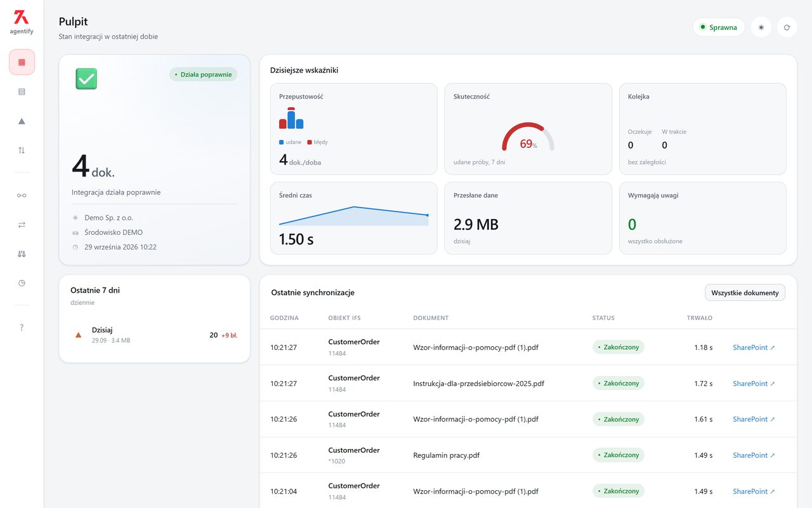Image resolution: width=812 pixels, height=508 pixels.
Task: Click the GODZINA column header
Action: (x=284, y=318)
